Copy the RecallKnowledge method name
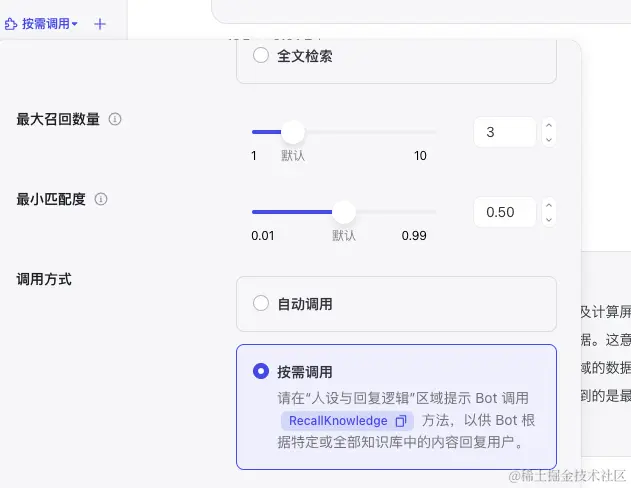 click(401, 421)
